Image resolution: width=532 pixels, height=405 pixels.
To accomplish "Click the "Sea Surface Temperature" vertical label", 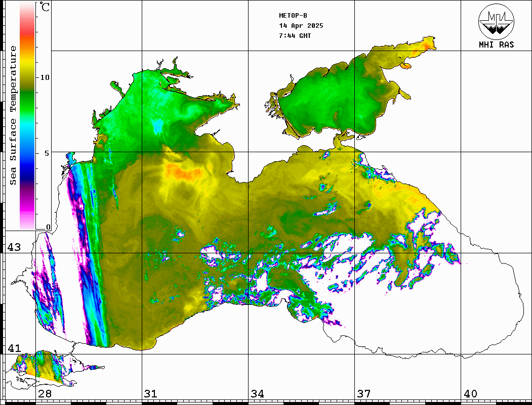I will [x=13, y=115].
